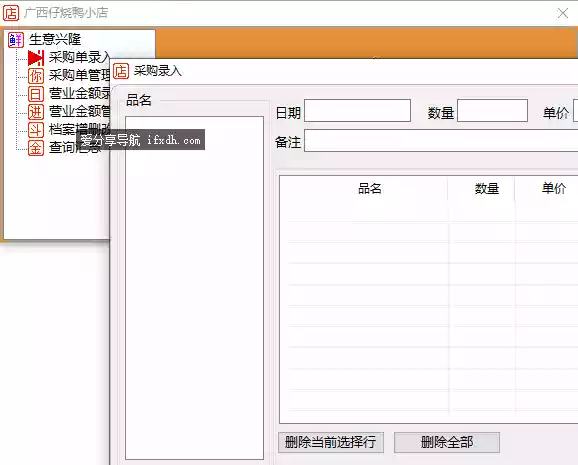
Task: Open 采购单管理 tree item
Action: point(79,76)
